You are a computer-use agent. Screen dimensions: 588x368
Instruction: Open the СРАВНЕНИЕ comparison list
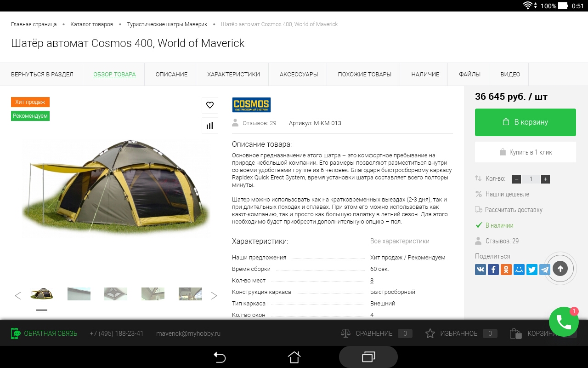(x=376, y=333)
